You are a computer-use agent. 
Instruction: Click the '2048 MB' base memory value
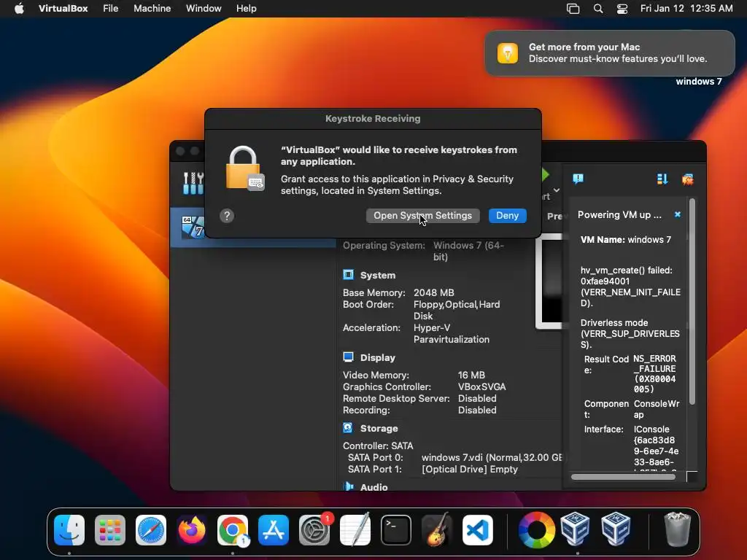click(x=433, y=292)
